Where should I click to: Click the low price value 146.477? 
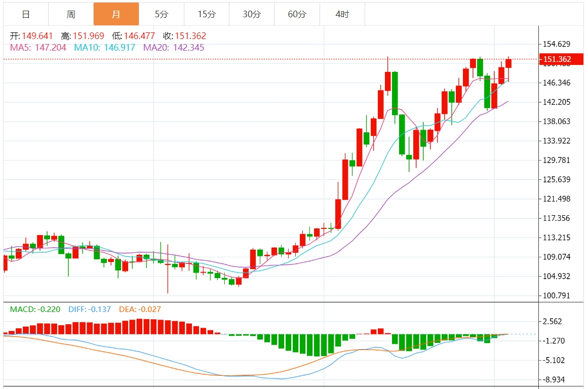(x=139, y=36)
